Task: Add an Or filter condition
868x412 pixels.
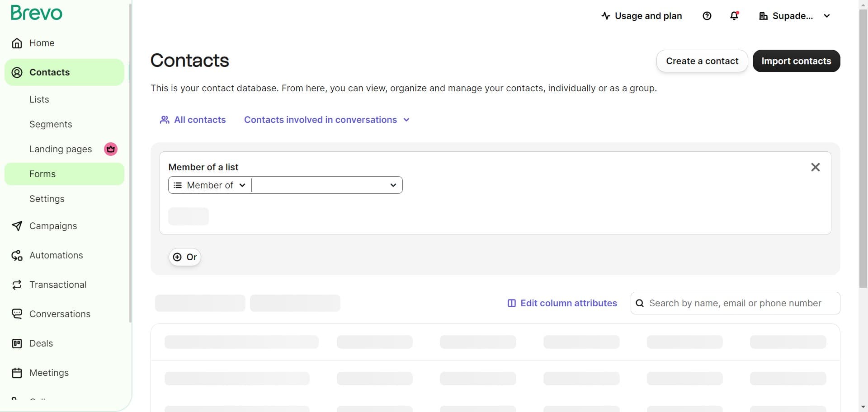Action: [x=185, y=257]
